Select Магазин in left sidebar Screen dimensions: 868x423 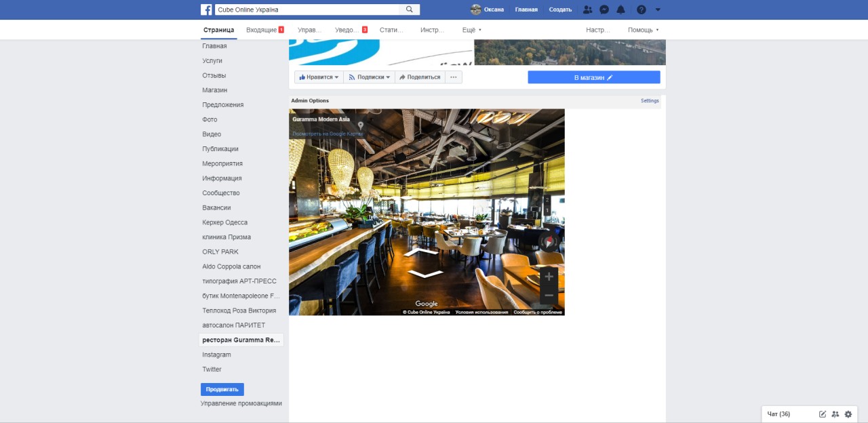coord(215,90)
